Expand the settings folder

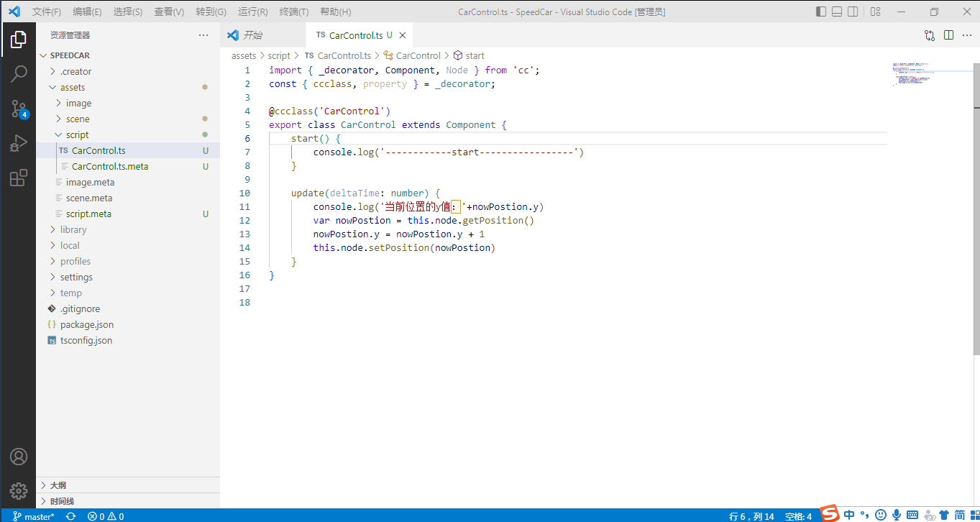(x=128, y=277)
